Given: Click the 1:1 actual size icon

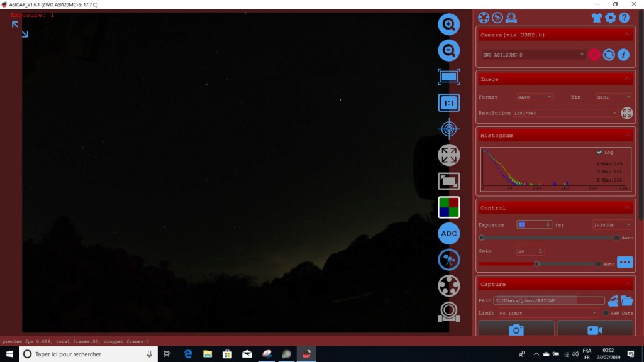Looking at the screenshot, I should click(x=448, y=102).
